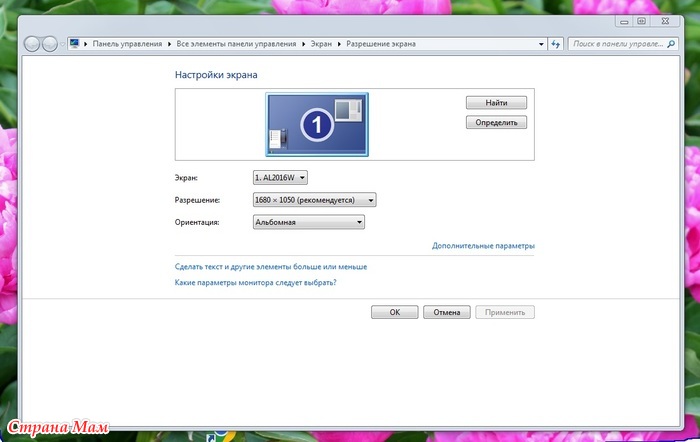Viewport: 700px width, 442px height.
Task: Click the Найти button
Action: pyautogui.click(x=495, y=102)
